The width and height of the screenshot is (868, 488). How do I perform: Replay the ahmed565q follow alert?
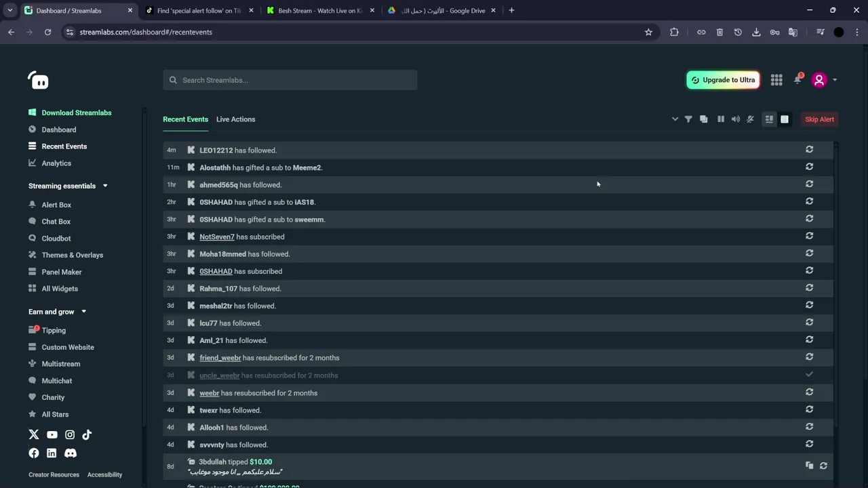[x=809, y=184]
